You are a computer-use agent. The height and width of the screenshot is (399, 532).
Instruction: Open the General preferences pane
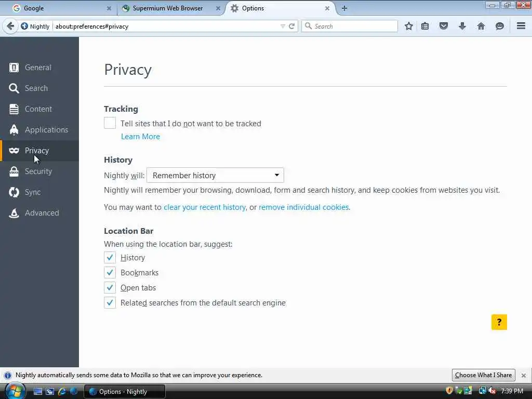39,68
